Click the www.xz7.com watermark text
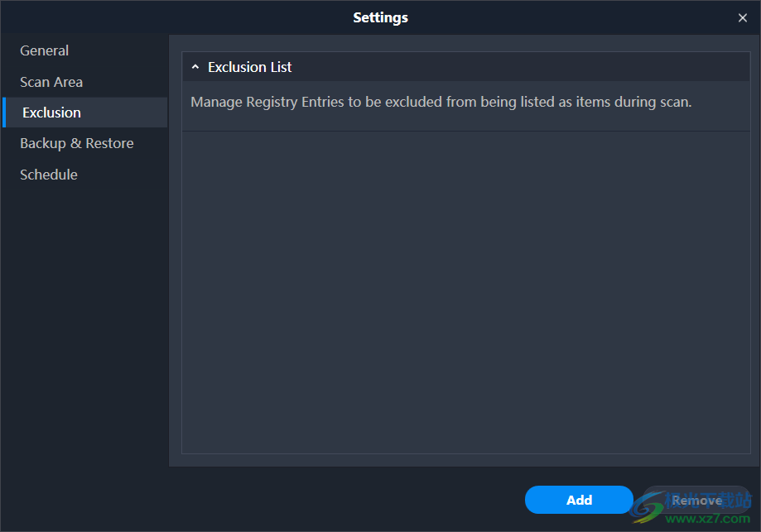 [x=708, y=519]
